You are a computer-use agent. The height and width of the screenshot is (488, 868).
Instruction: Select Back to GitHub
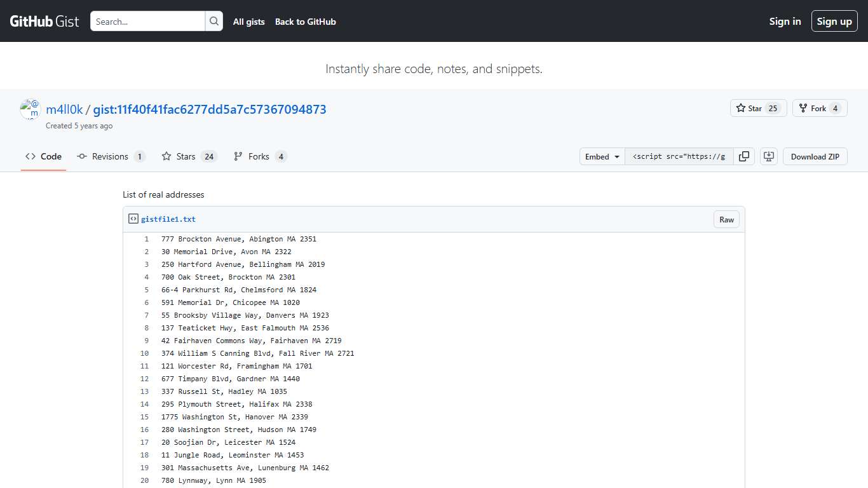(305, 22)
